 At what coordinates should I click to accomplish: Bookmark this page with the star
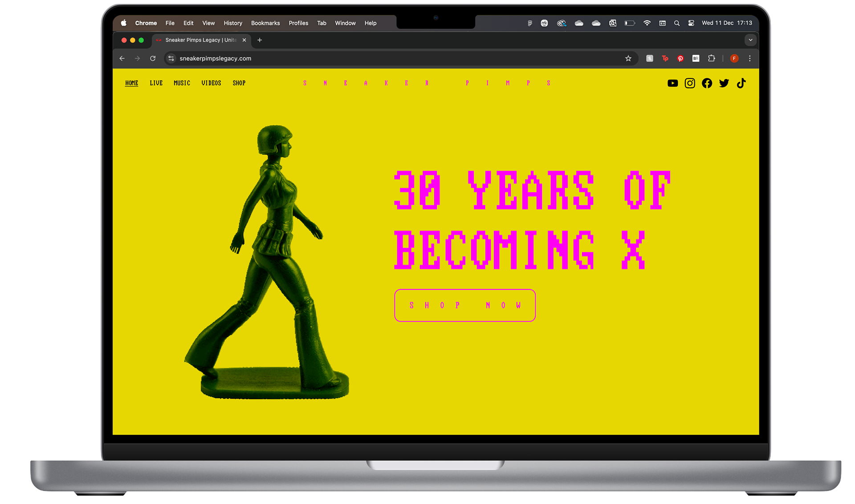(628, 58)
